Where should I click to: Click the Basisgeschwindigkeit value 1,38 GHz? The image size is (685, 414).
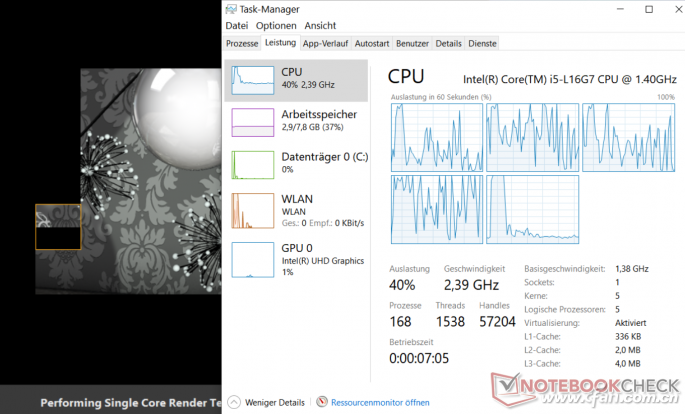click(x=632, y=269)
